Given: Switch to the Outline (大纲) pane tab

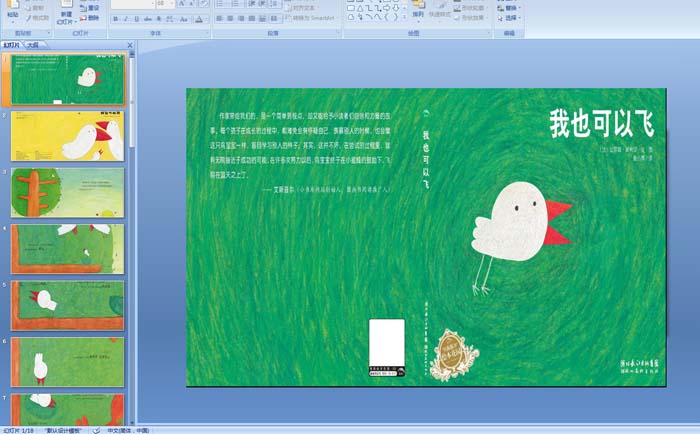Looking at the screenshot, I should [33, 45].
